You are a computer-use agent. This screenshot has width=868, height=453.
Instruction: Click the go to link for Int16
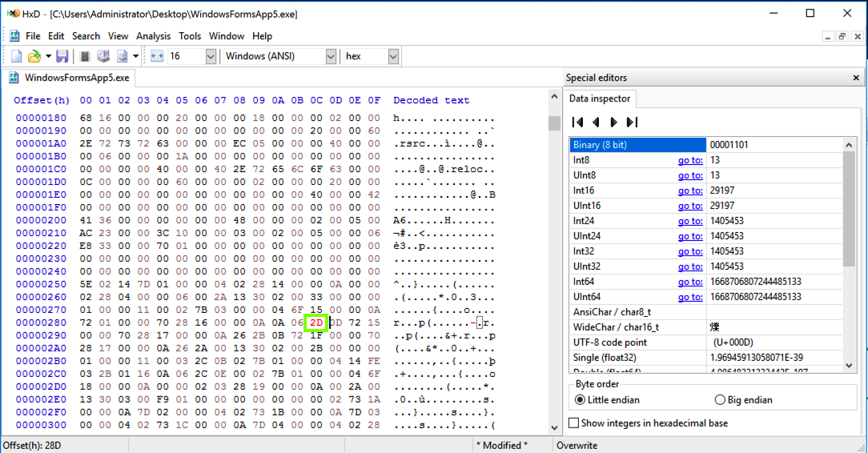[690, 190]
